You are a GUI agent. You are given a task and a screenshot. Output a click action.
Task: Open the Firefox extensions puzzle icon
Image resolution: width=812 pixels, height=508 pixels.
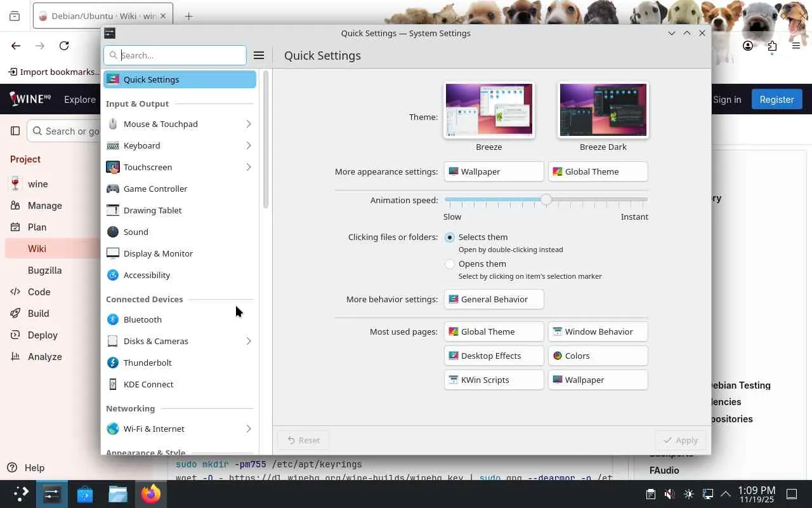pyautogui.click(x=772, y=46)
